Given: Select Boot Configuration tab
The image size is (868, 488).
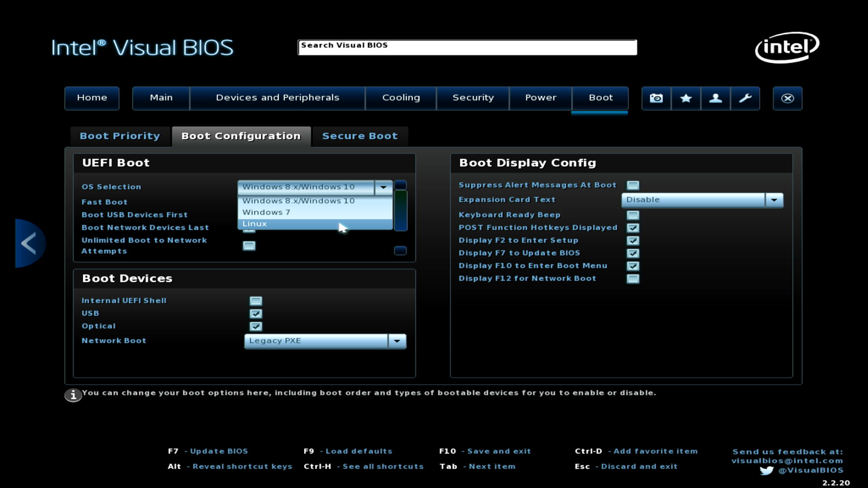Looking at the screenshot, I should pyautogui.click(x=241, y=136).
